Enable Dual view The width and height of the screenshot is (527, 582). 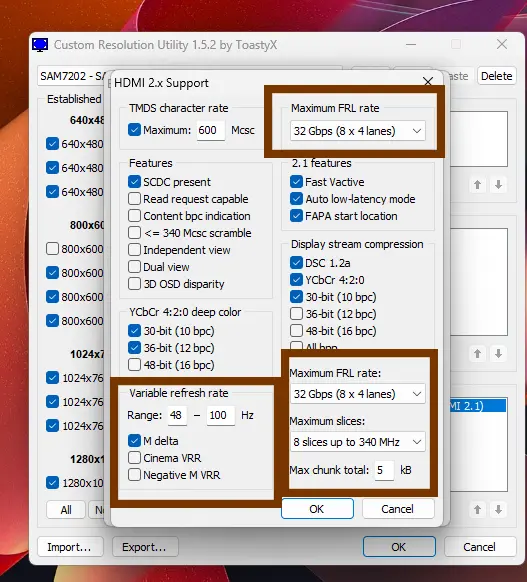click(134, 267)
